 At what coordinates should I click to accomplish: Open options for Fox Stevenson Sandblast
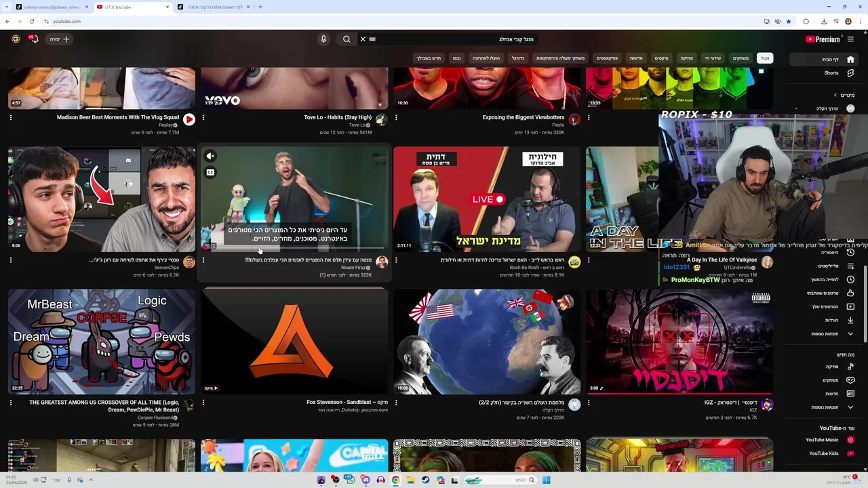point(203,403)
